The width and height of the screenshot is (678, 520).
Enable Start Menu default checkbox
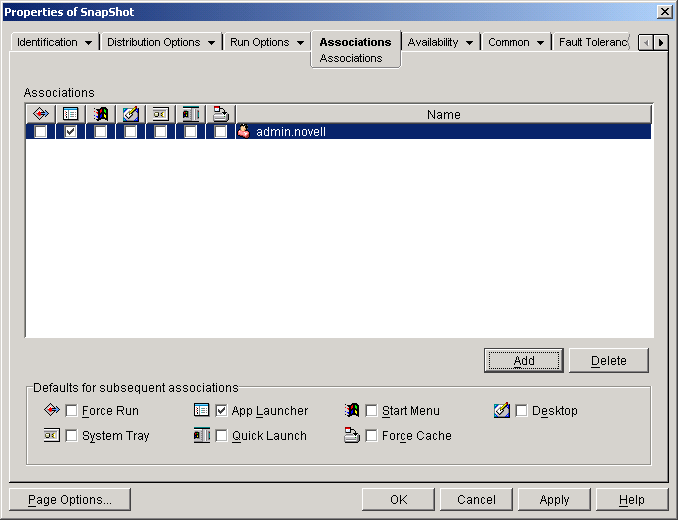pyautogui.click(x=371, y=410)
